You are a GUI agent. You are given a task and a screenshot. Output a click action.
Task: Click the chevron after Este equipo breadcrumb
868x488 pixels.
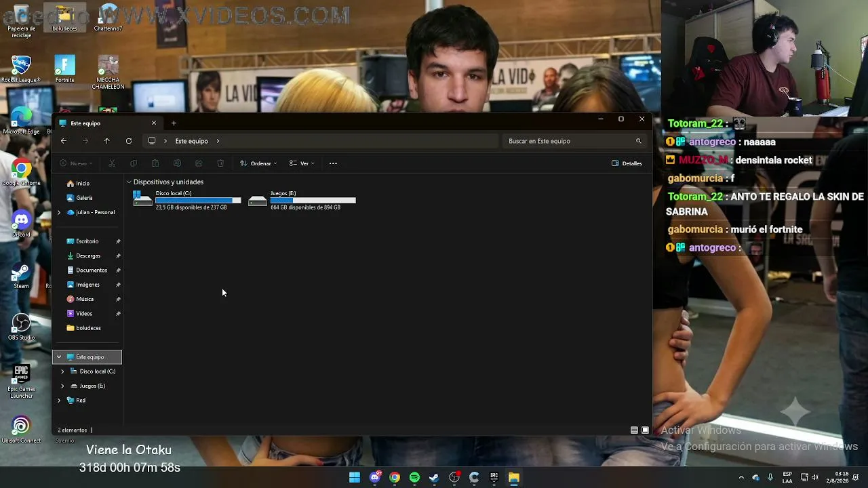pyautogui.click(x=218, y=141)
